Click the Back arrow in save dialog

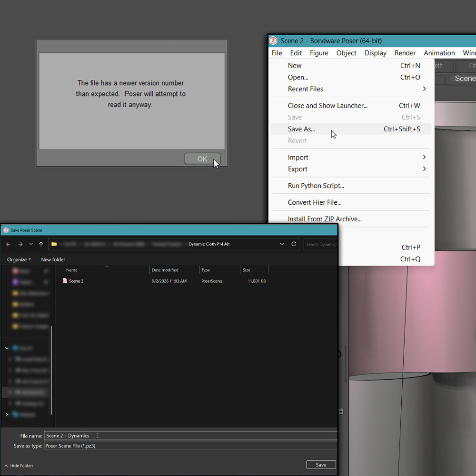point(8,244)
